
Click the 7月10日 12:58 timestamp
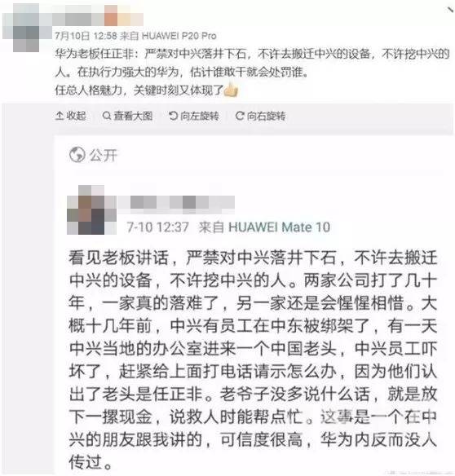86,36
